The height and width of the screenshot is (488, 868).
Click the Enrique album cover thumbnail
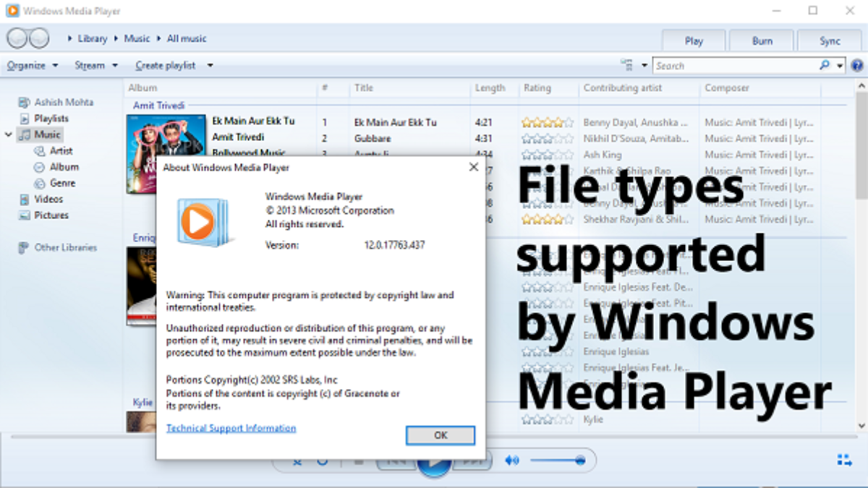coord(141,286)
